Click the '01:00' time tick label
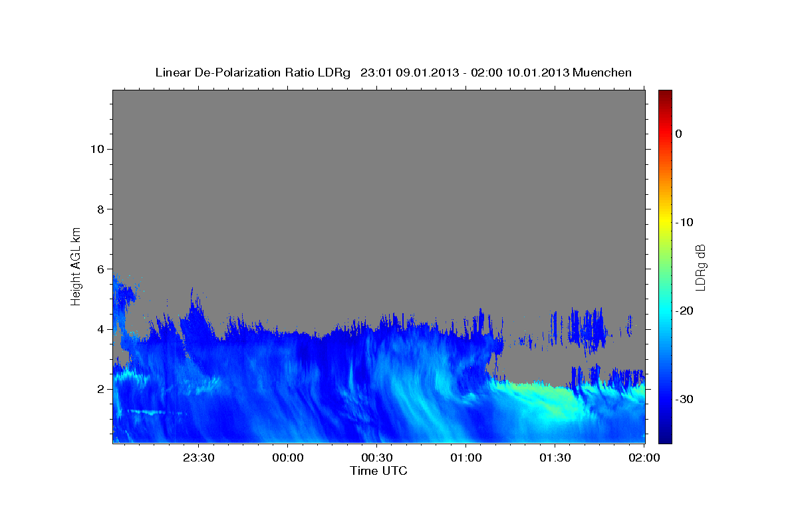 [x=465, y=458]
